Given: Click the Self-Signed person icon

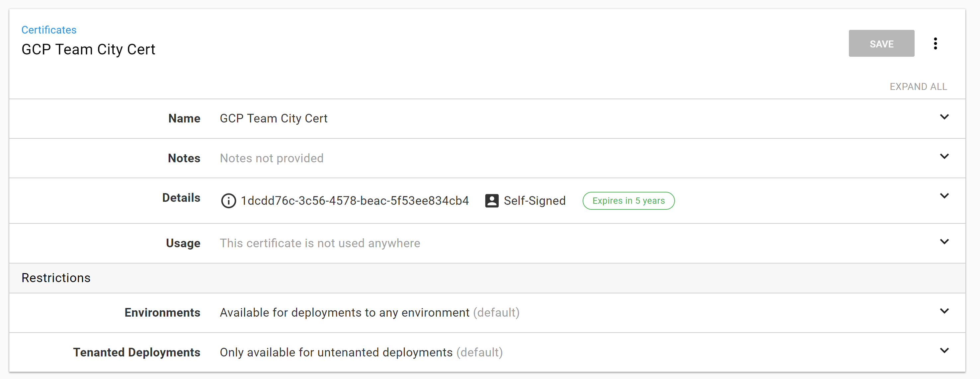Looking at the screenshot, I should coord(492,201).
